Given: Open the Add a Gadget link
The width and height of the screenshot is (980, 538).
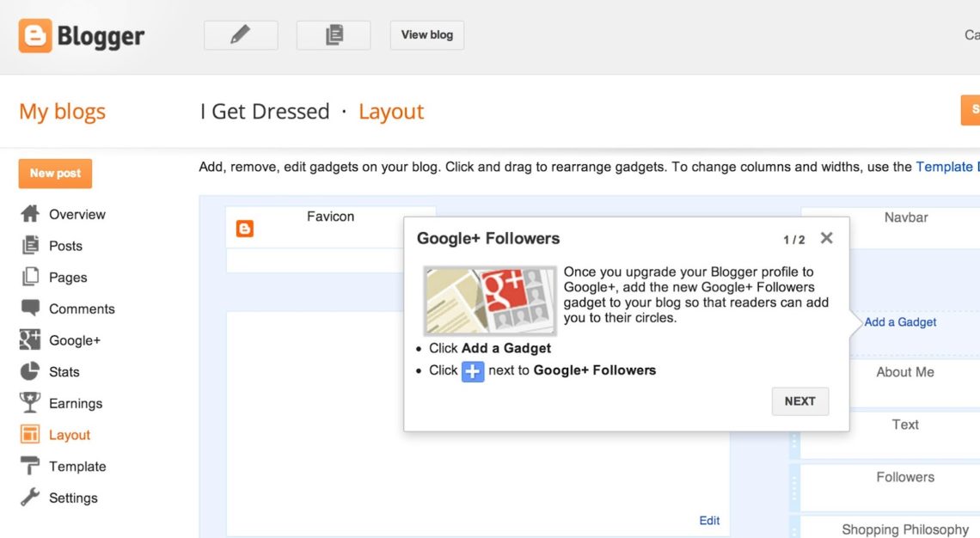Looking at the screenshot, I should point(900,321).
